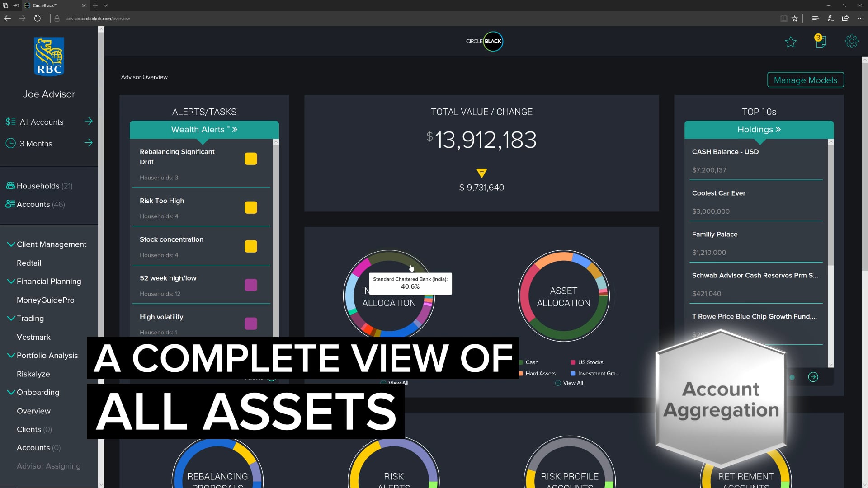Click purple swatch for 52 week high/low
This screenshot has height=488, width=868.
pos(251,285)
